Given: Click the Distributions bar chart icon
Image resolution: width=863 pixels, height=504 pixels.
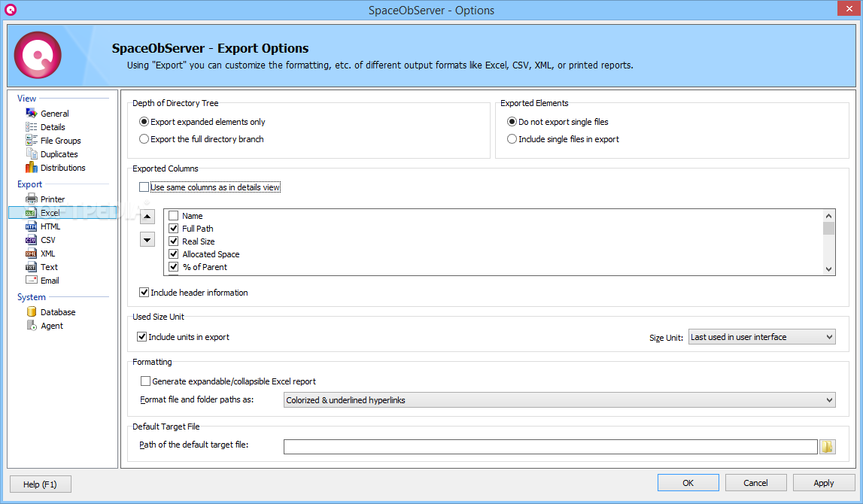Looking at the screenshot, I should click(31, 167).
